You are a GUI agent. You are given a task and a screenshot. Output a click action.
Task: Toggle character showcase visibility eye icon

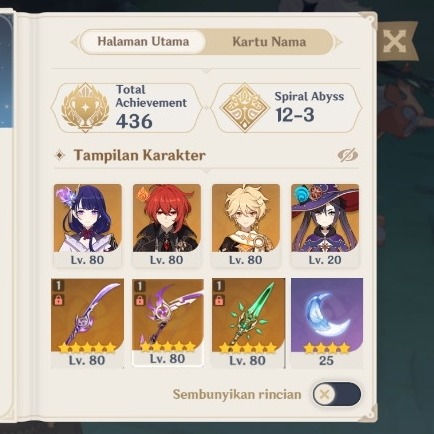coord(348,155)
